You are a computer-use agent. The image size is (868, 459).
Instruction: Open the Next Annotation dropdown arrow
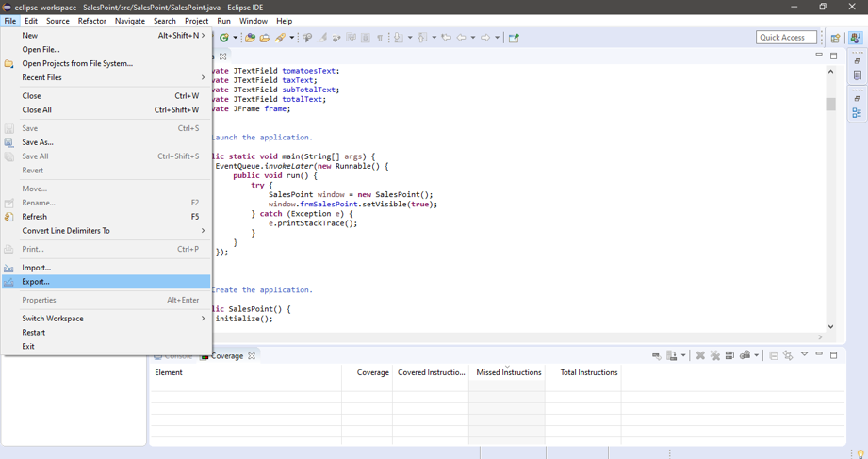[410, 38]
